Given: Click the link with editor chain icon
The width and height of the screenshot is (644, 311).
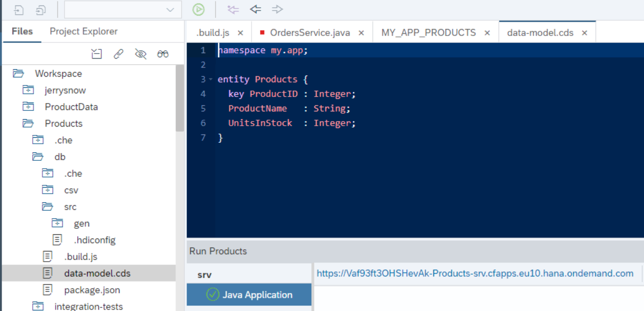Looking at the screenshot, I should click(119, 54).
